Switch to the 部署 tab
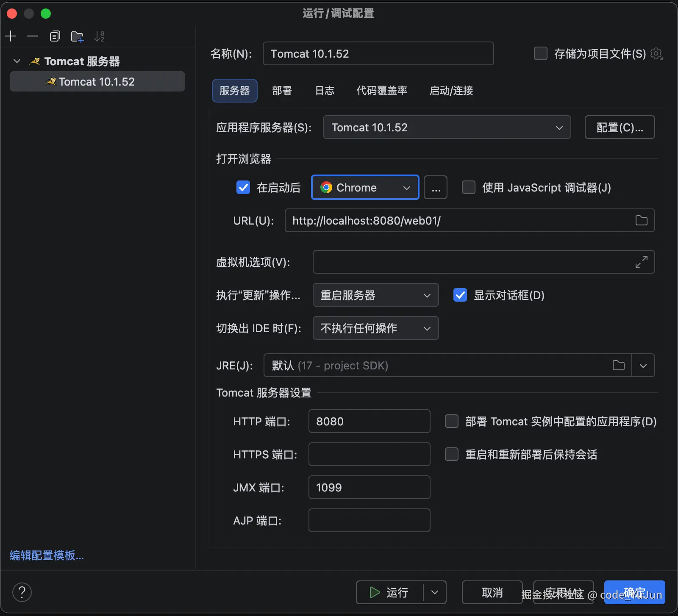The image size is (678, 616). point(282,91)
